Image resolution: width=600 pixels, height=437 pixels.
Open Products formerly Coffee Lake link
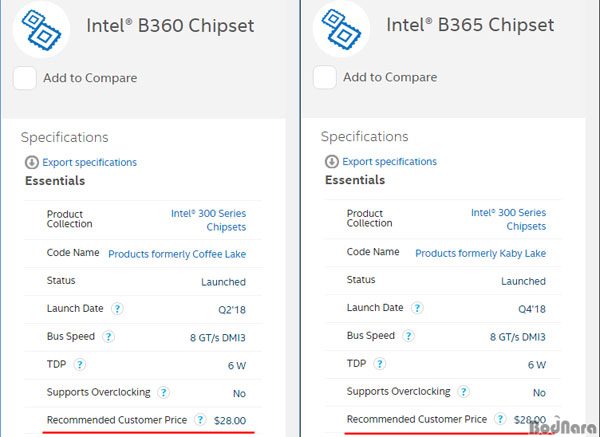click(177, 254)
